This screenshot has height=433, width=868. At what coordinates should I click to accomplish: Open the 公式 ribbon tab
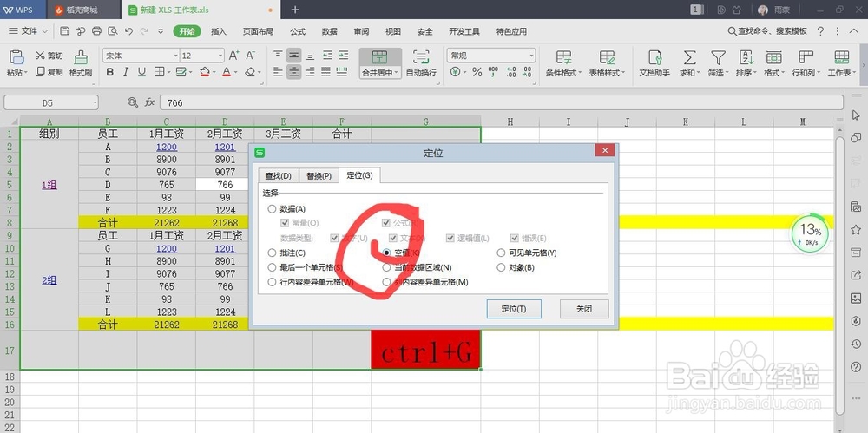coord(298,31)
